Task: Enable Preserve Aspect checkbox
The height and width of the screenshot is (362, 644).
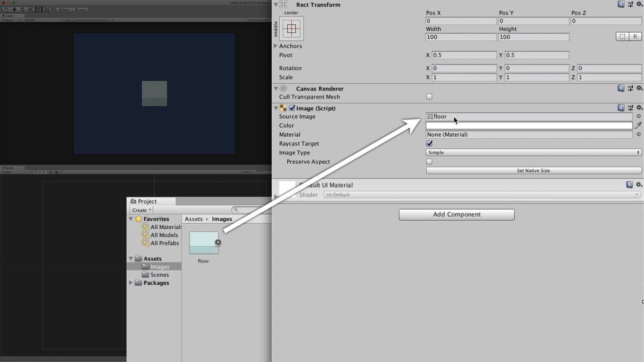Action: tap(429, 161)
